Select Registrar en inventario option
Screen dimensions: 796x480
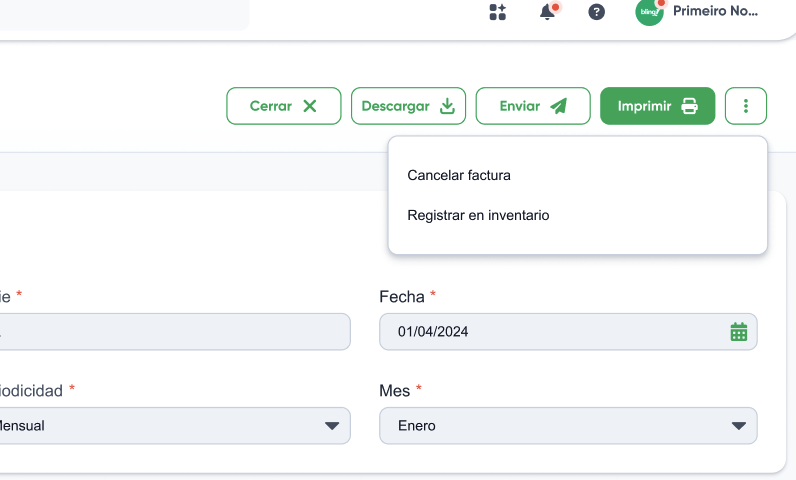click(478, 215)
